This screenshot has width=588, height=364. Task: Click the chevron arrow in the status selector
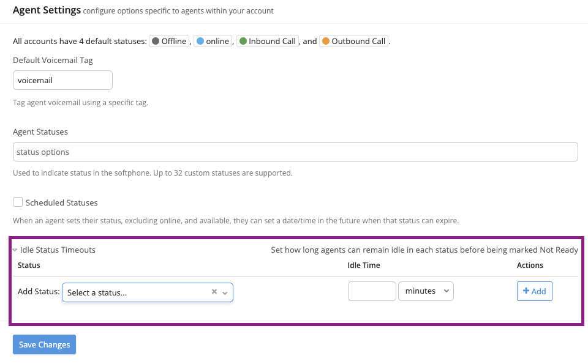(225, 293)
